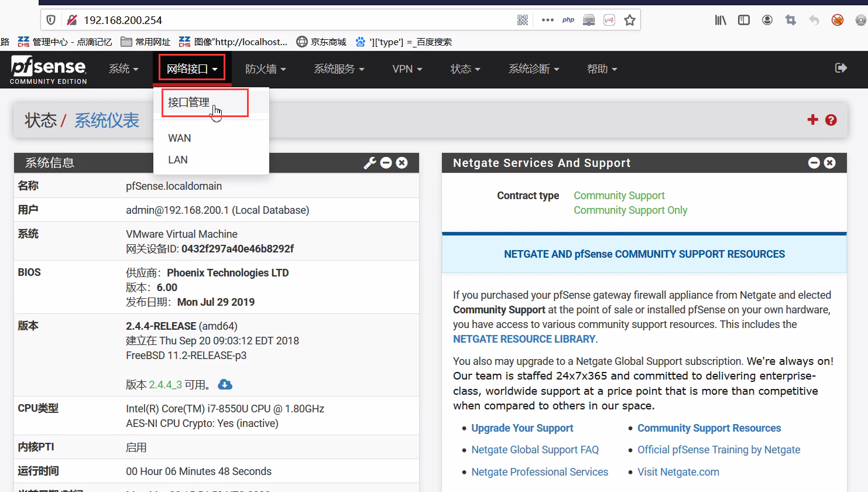The height and width of the screenshot is (492, 868).
Task: Click user text admin@192.168.200.1
Action: click(x=177, y=210)
